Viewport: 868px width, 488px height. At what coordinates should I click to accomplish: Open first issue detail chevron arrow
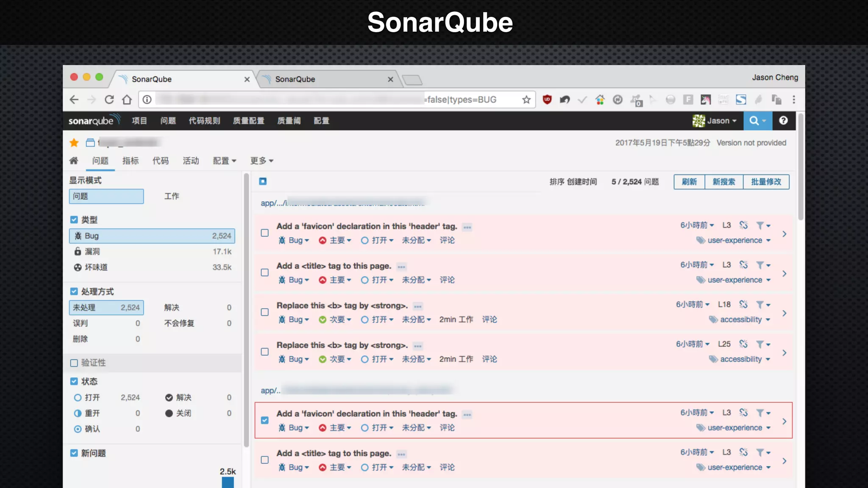point(785,234)
